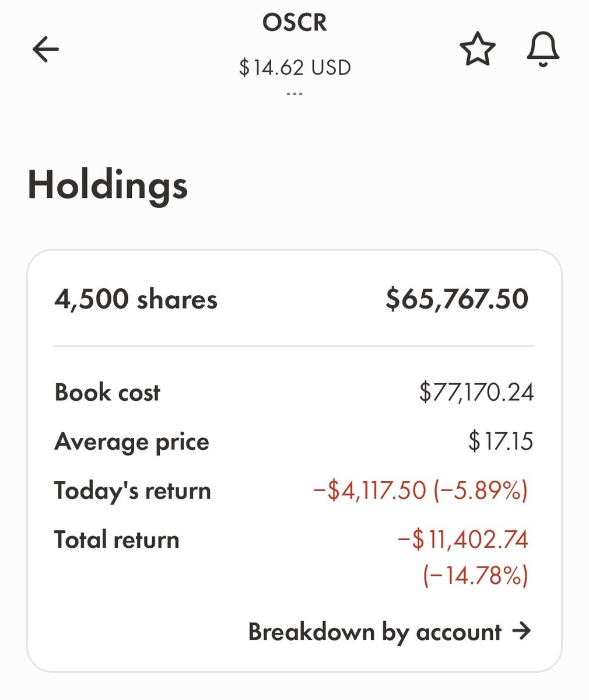Tap the −$4,117.50 today's return value
589x700 pixels.
pyautogui.click(x=370, y=491)
